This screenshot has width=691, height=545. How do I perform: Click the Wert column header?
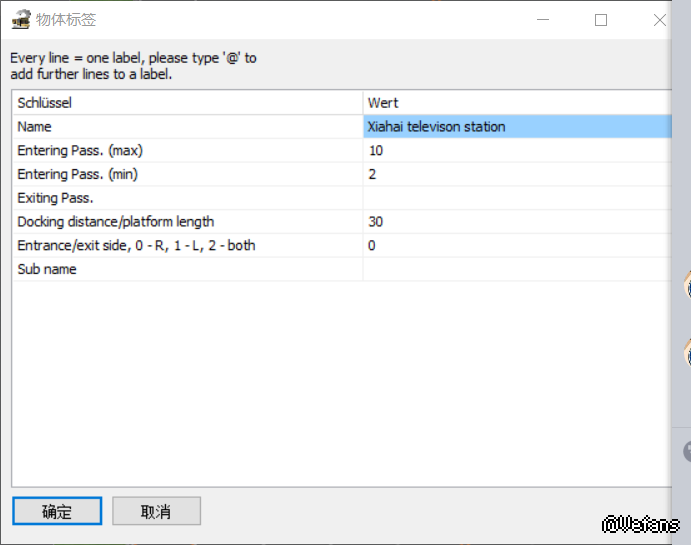[x=517, y=103]
